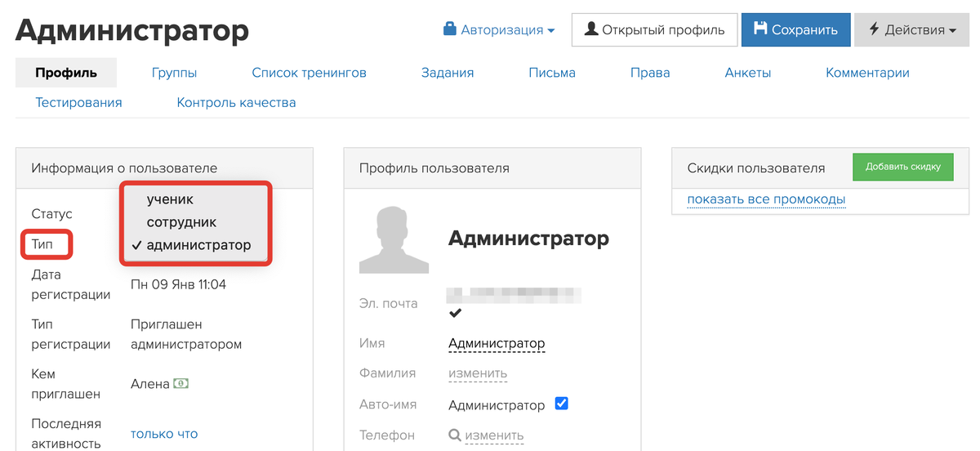This screenshot has height=451, width=980.
Task: Click the user avatar placeholder image
Action: click(x=394, y=239)
